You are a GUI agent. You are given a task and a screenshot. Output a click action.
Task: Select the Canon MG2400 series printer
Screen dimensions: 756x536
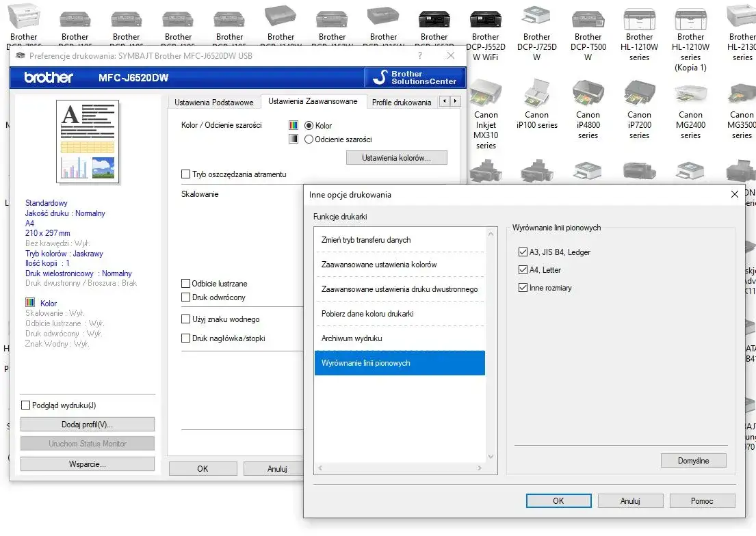point(690,111)
